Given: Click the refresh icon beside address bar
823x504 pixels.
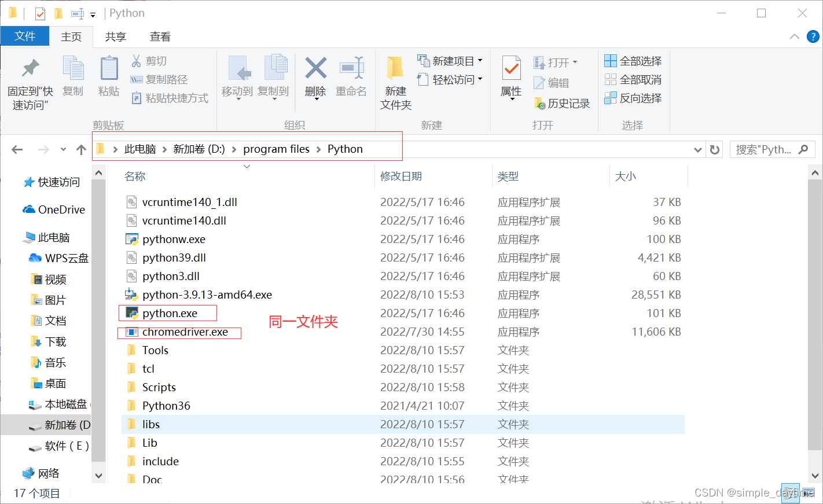Looking at the screenshot, I should (715, 150).
